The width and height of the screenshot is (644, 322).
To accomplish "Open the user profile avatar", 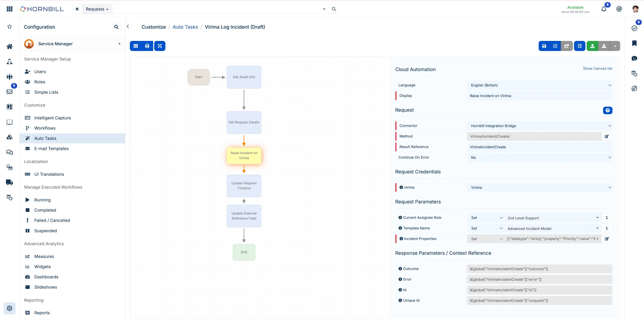I will [635, 9].
